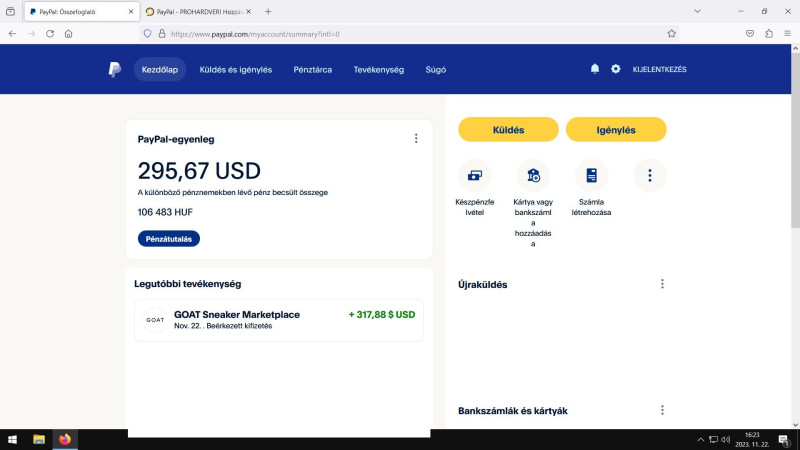Click site security padlock icon
The height and width of the screenshot is (450, 800).
pyautogui.click(x=162, y=34)
